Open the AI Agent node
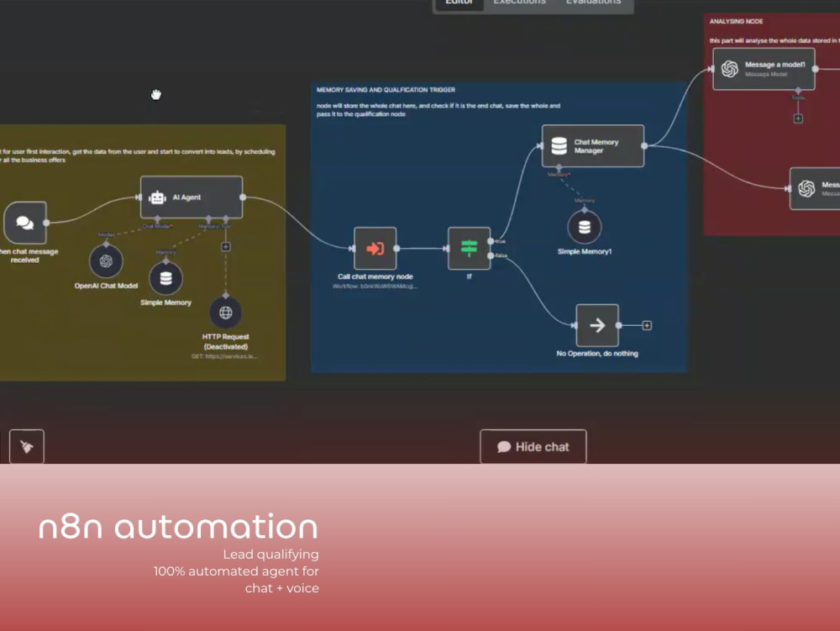 pyautogui.click(x=192, y=197)
